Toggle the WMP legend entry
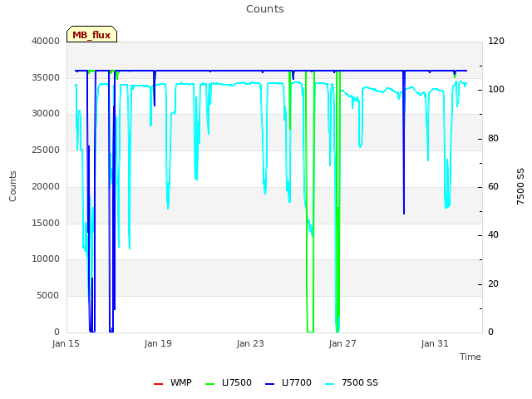Viewport: 532px width, 399px height. click(172, 382)
